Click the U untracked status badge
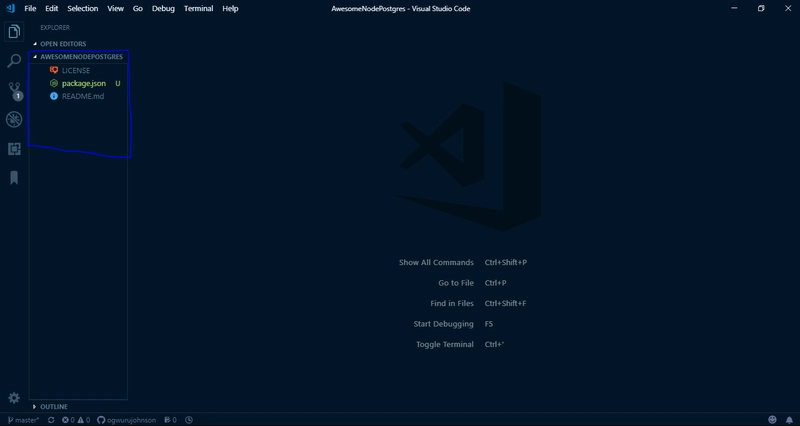 118,83
